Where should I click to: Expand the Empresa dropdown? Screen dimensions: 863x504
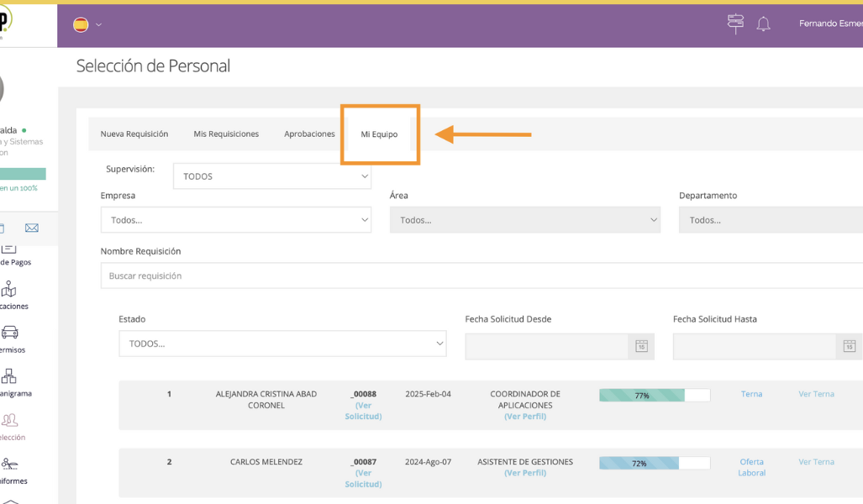pyautogui.click(x=235, y=220)
